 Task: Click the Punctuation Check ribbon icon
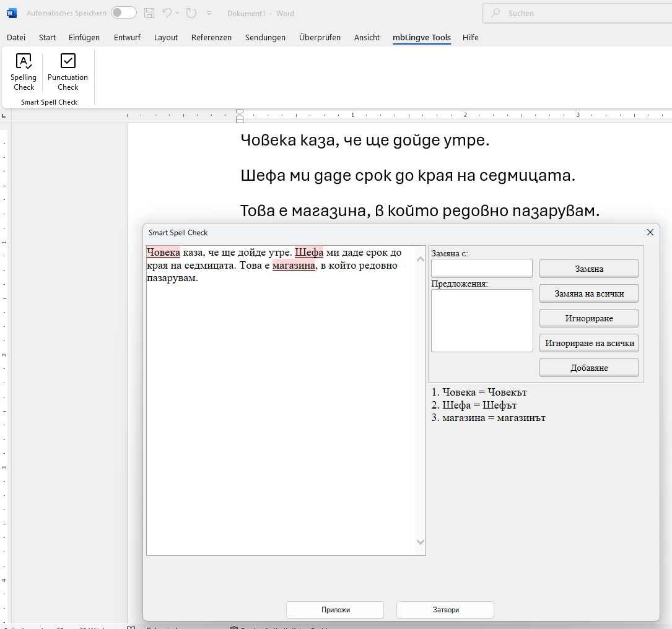click(68, 72)
